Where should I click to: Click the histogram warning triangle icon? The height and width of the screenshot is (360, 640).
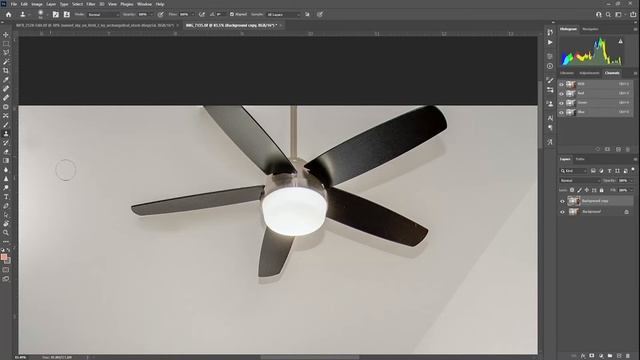(620, 41)
